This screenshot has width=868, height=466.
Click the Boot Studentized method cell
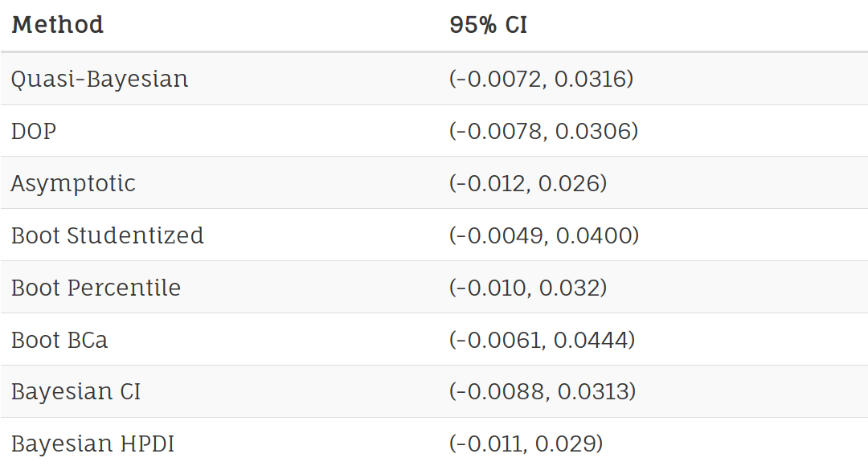[108, 235]
